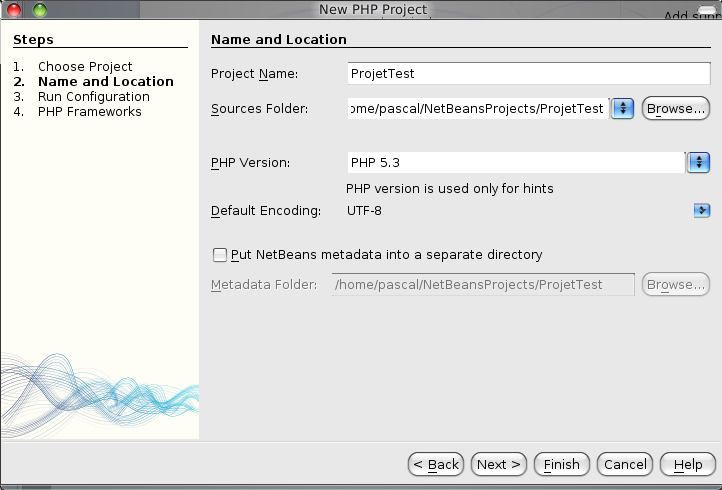This screenshot has width=722, height=490.
Task: Click the Sources Folder path field
Action: click(478, 109)
